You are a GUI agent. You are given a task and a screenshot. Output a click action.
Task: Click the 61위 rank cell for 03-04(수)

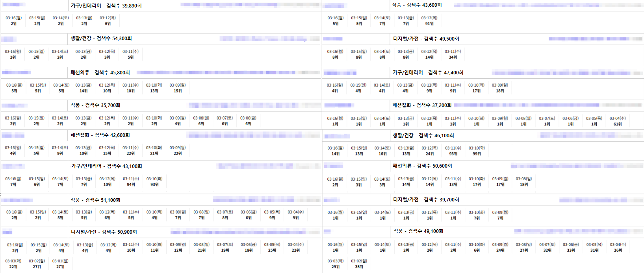pyautogui.click(x=617, y=124)
